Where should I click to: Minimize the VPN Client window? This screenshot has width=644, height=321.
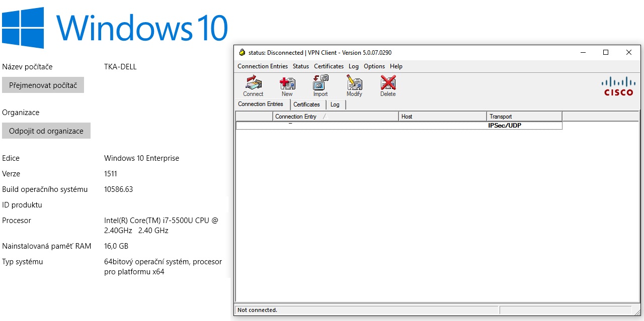pos(583,52)
